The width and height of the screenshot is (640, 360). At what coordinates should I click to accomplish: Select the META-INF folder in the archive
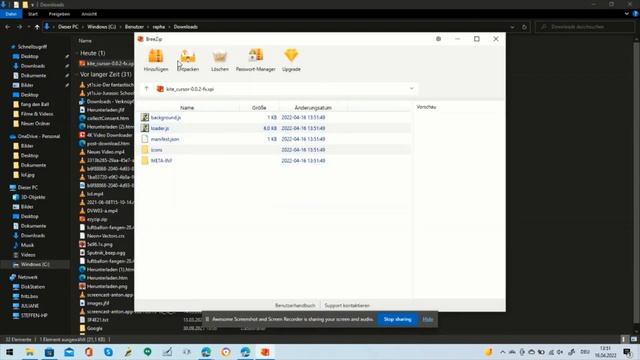(161, 161)
